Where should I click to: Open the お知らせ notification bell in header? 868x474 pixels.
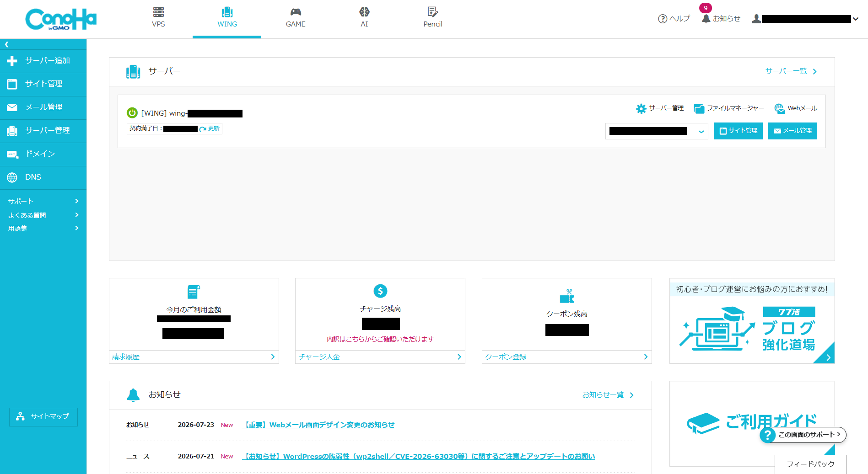[721, 19]
